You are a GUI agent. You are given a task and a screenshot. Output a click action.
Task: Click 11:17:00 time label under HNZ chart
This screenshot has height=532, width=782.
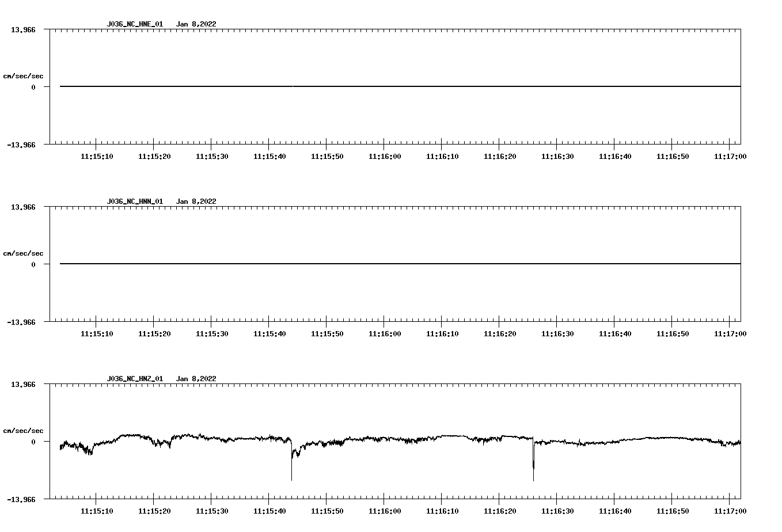(730, 511)
